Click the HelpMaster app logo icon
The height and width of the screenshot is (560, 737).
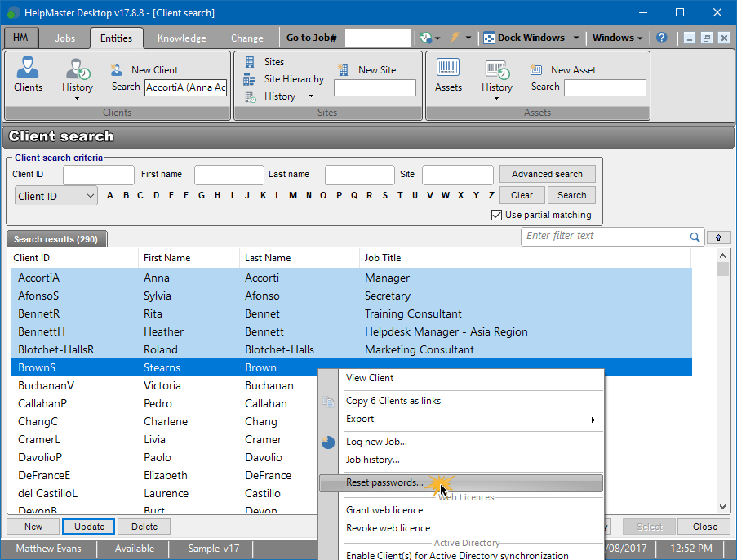point(14,13)
